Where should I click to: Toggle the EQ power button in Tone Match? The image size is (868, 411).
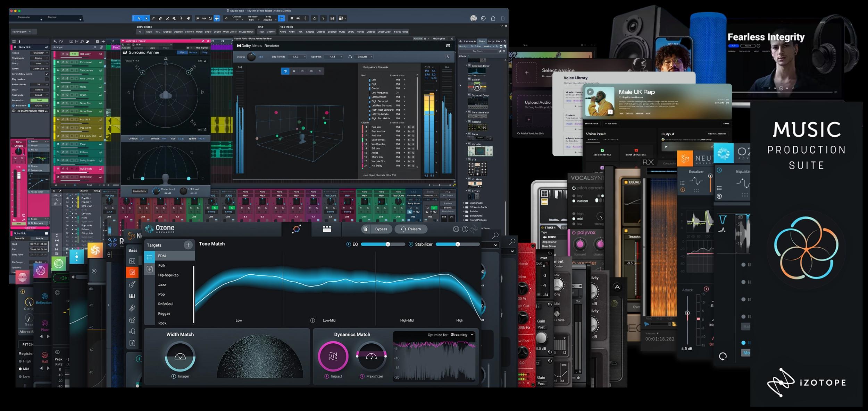(x=349, y=244)
